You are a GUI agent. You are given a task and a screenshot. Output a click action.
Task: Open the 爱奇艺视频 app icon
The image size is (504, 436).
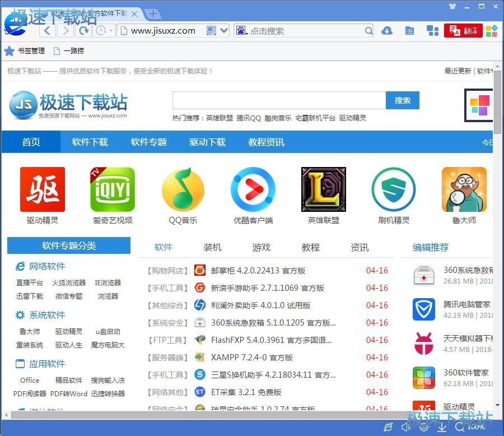pyautogui.click(x=113, y=189)
